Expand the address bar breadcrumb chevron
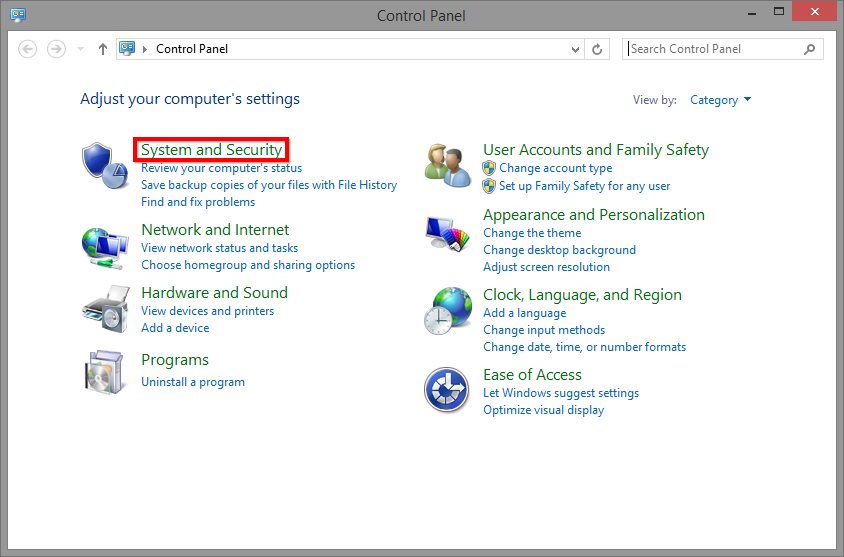Screen dimensions: 844x557 (x=145, y=50)
